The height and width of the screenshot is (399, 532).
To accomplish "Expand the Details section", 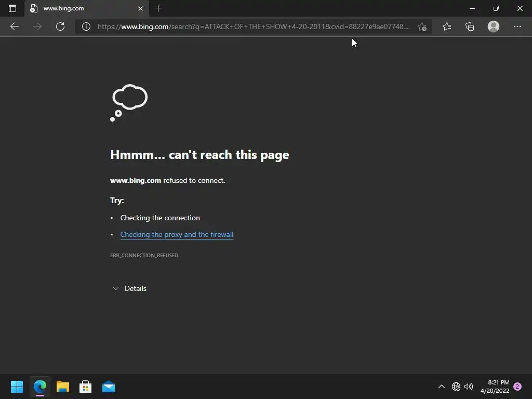I will 129,288.
